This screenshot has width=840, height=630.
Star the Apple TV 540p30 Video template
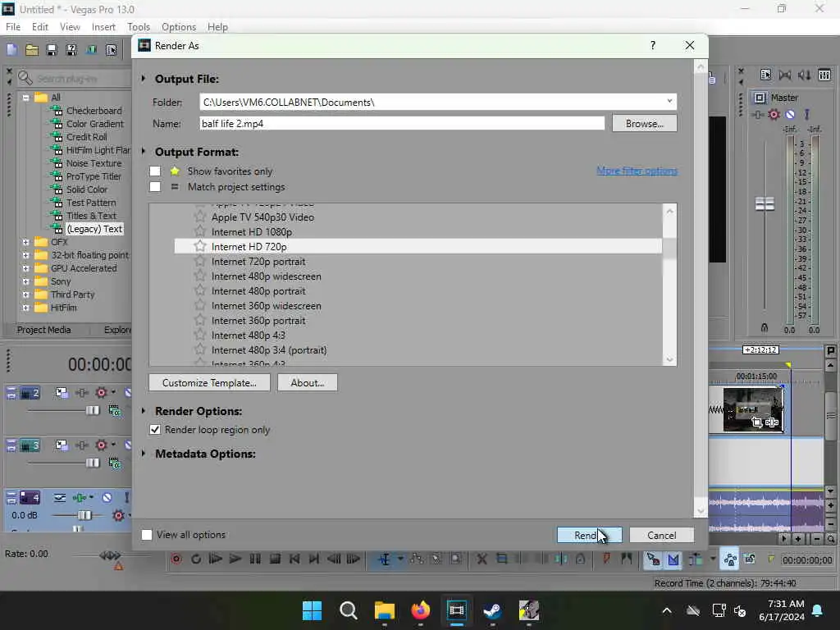200,217
